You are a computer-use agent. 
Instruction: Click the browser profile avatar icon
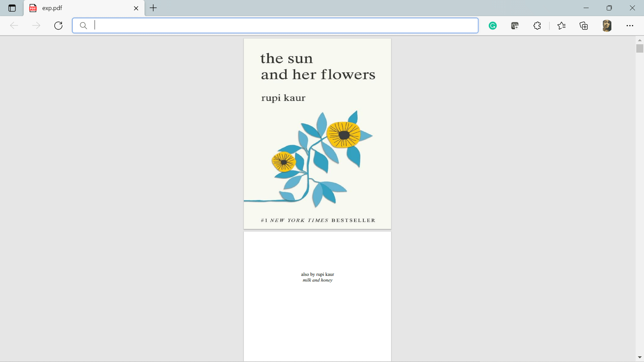[x=606, y=25]
